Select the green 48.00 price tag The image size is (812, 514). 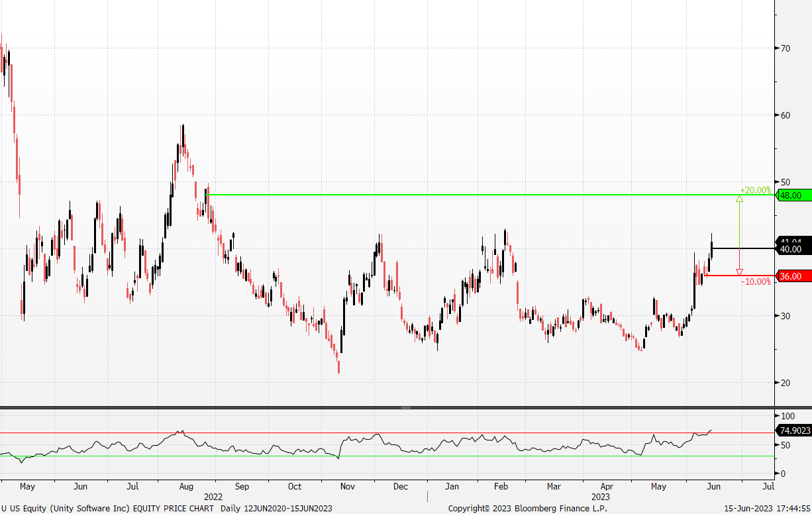point(792,195)
